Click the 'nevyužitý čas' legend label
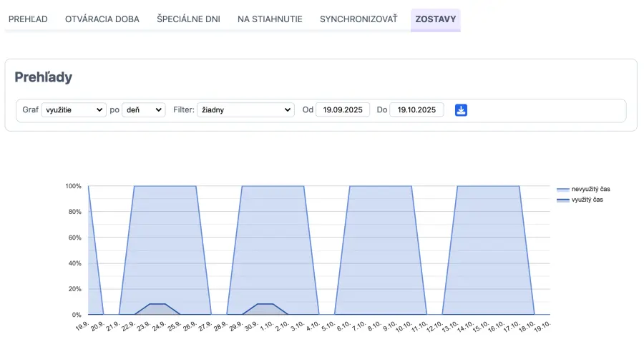 pos(590,189)
